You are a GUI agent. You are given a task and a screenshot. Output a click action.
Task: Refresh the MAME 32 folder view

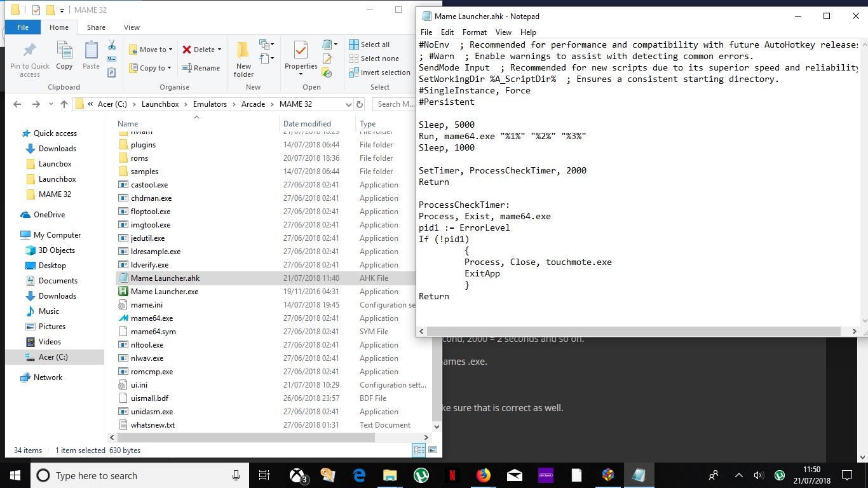pos(360,104)
